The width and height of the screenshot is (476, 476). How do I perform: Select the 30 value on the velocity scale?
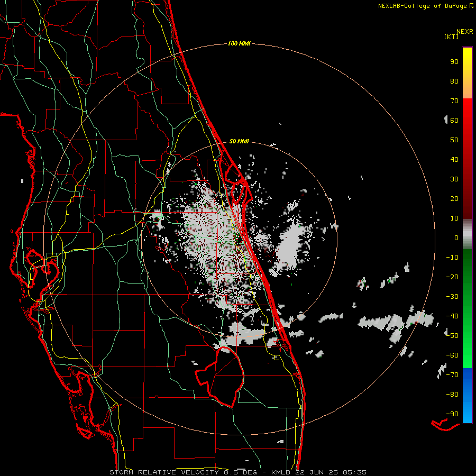[454, 179]
